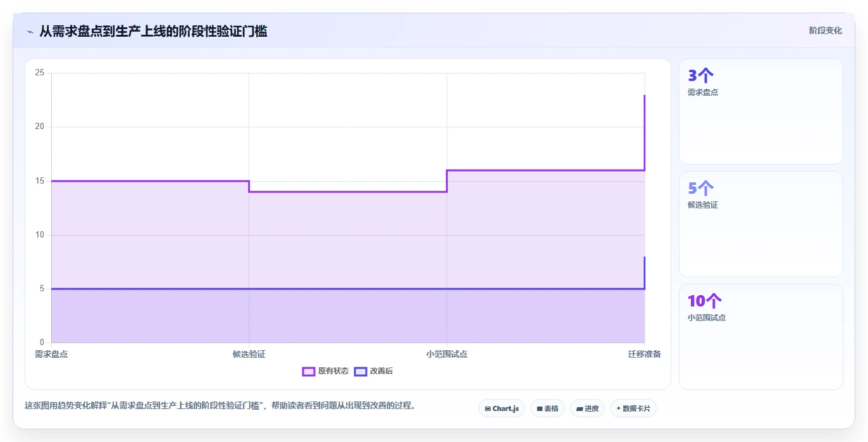This screenshot has height=442, width=868.
Task: Select the 进度 tag chip
Action: pos(587,408)
